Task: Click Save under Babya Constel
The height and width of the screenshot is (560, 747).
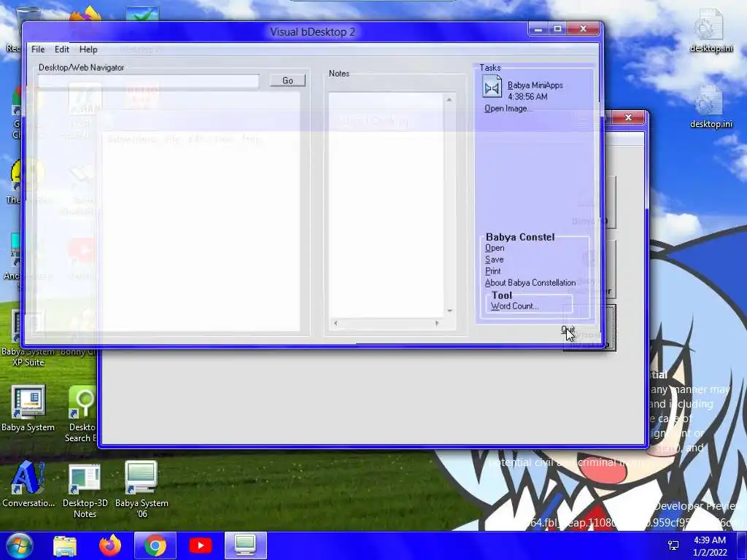Action: pos(494,260)
